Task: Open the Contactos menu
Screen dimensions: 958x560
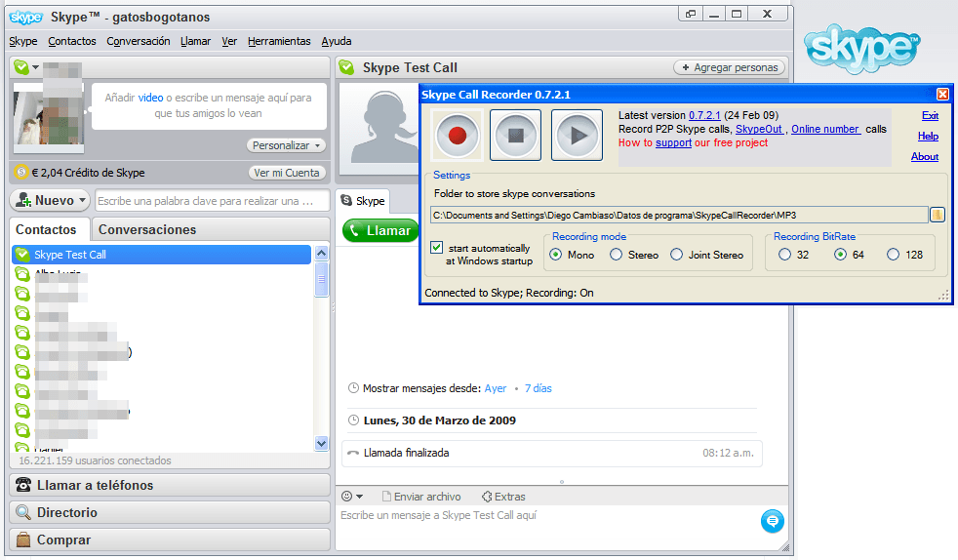Action: click(x=72, y=41)
